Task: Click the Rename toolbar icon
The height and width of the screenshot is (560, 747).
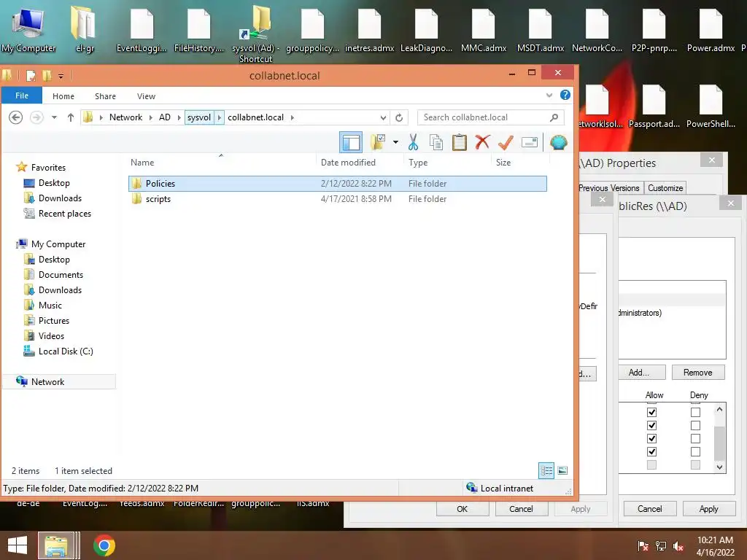Action: pyautogui.click(x=530, y=142)
